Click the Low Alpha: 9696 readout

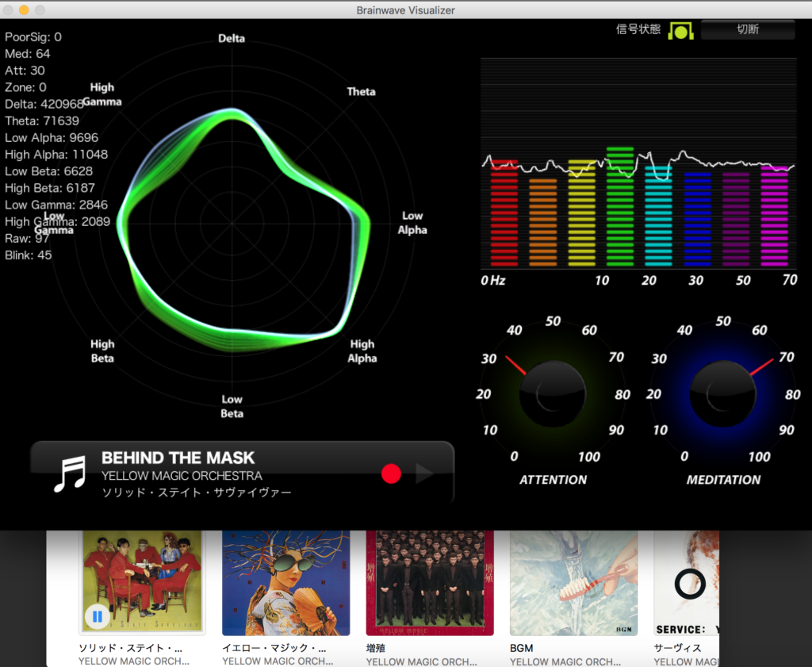[52, 138]
